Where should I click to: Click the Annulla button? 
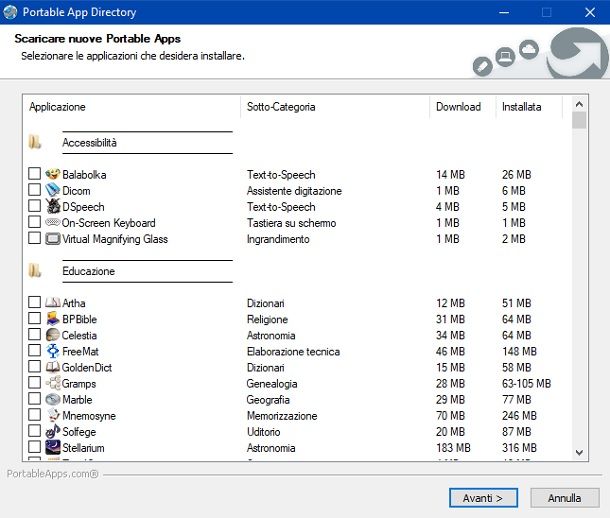pos(564,497)
